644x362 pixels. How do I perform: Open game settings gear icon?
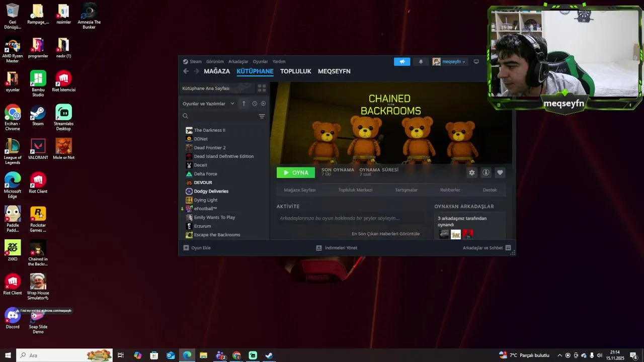472,172
